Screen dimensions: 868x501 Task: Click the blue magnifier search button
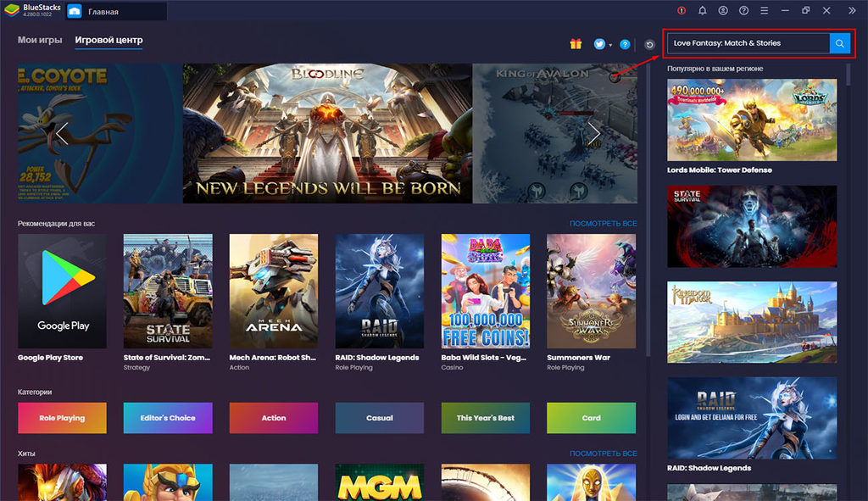839,43
